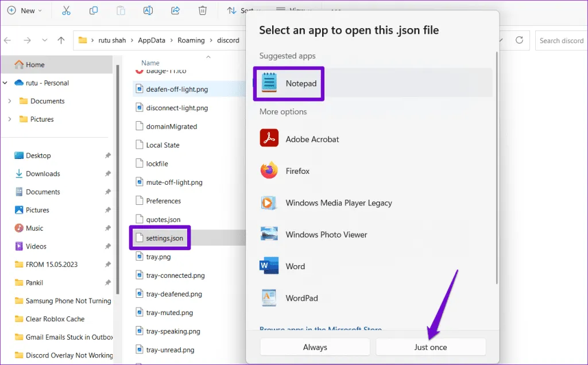Screen dimensions: 588x365
Task: Click the Cut scissors icon in toolbar
Action: coord(65,10)
